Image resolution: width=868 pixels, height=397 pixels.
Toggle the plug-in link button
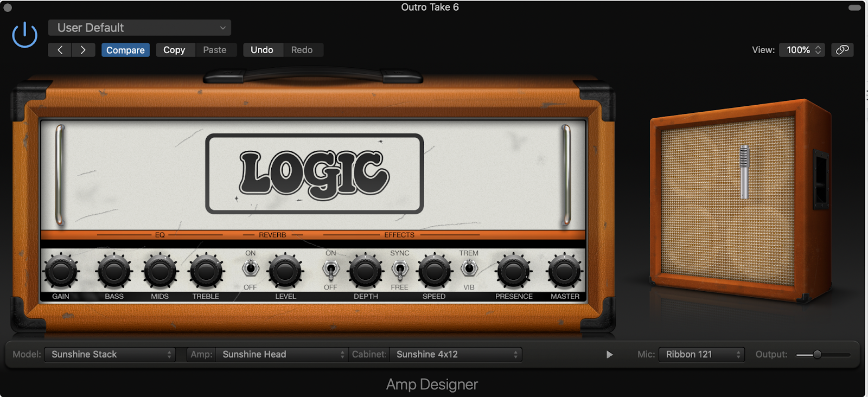click(x=843, y=50)
